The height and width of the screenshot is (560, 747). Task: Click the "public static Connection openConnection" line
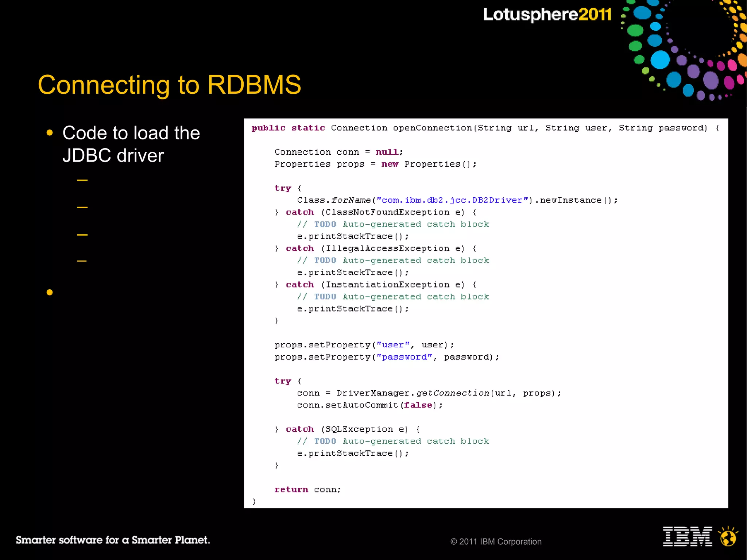click(485, 128)
